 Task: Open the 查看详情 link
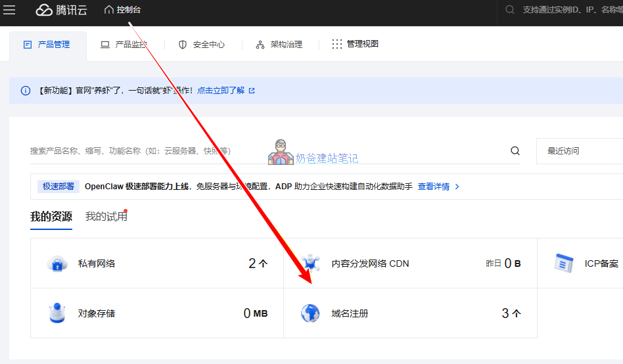click(x=434, y=187)
